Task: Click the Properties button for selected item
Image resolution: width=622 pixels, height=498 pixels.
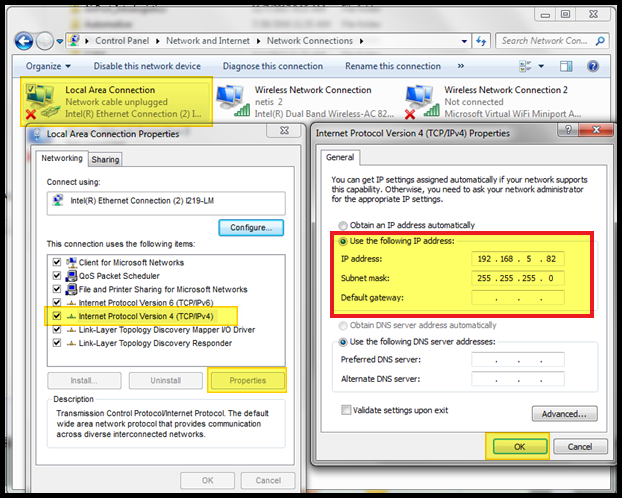Action: (x=248, y=381)
